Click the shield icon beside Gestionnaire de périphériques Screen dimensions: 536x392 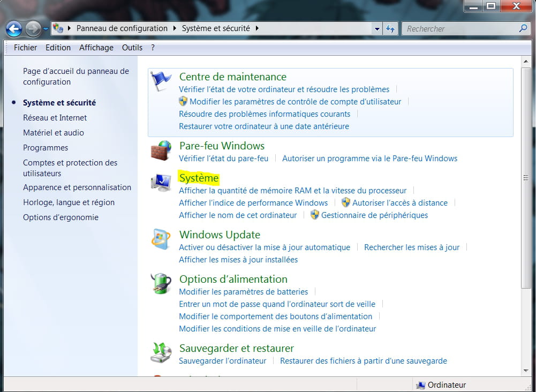click(315, 215)
